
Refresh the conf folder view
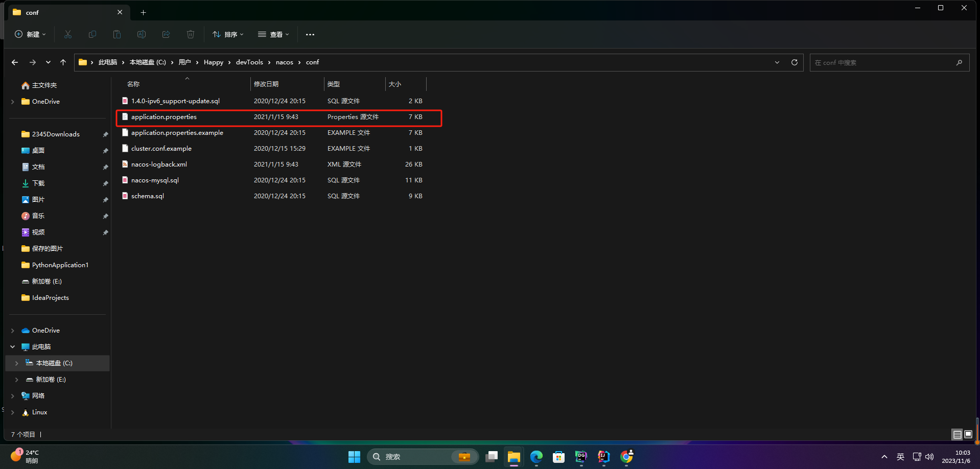[x=795, y=62]
